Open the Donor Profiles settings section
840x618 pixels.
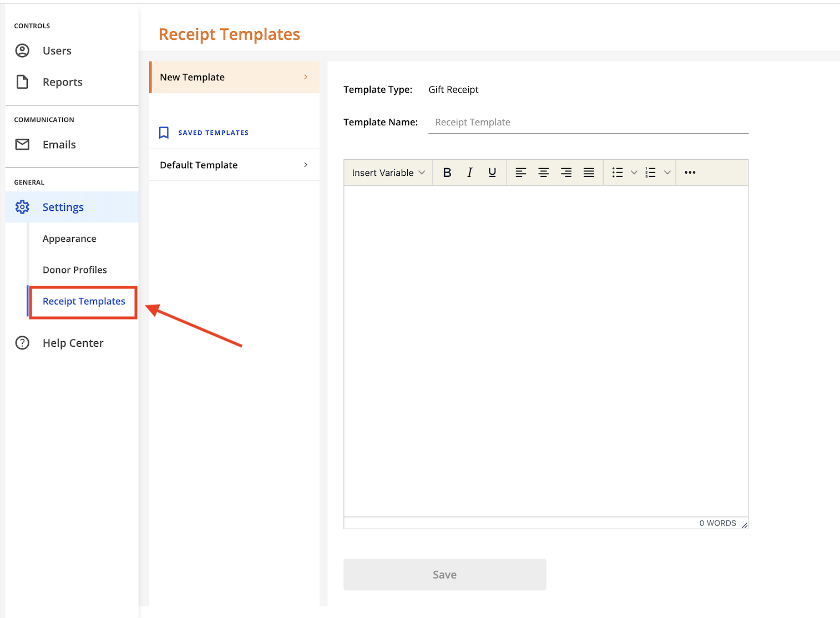pyautogui.click(x=75, y=270)
